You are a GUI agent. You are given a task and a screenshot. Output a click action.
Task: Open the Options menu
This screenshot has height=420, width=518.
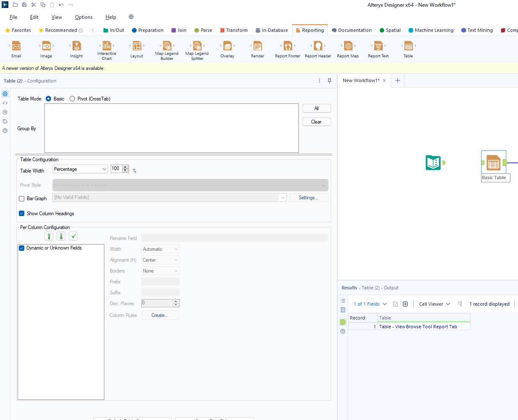click(x=84, y=17)
